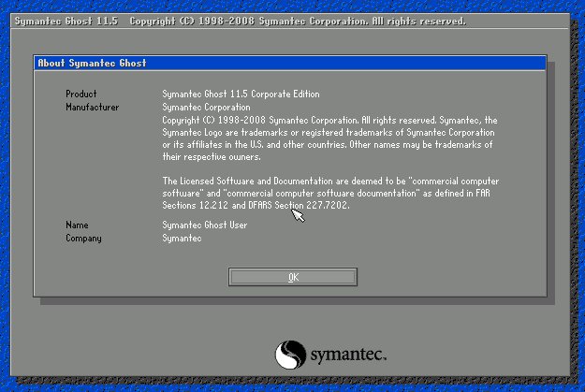Click the main window header 'Symantec Ghost 11.5'
This screenshot has width=585, height=392.
(66, 22)
